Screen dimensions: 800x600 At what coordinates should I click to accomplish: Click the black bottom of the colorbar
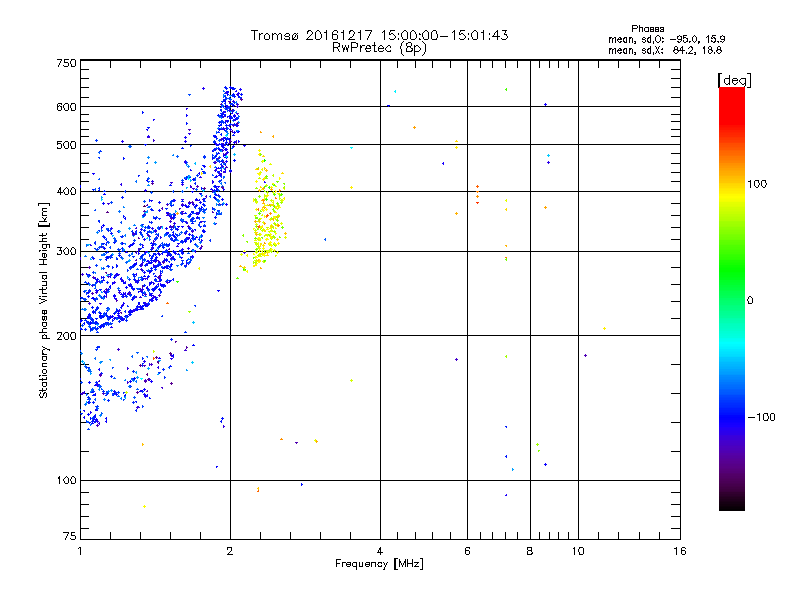(732, 503)
